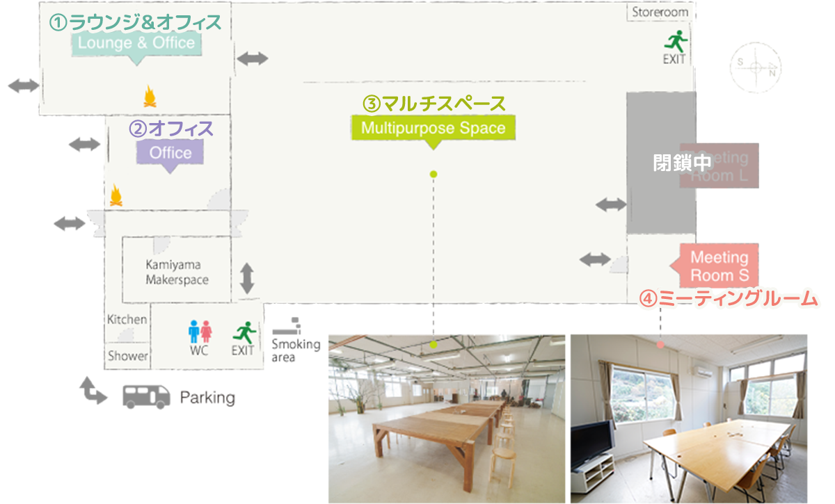The width and height of the screenshot is (835, 504).
Task: Click the vertical double arrow near Kamiyama Makerspace
Action: (246, 278)
